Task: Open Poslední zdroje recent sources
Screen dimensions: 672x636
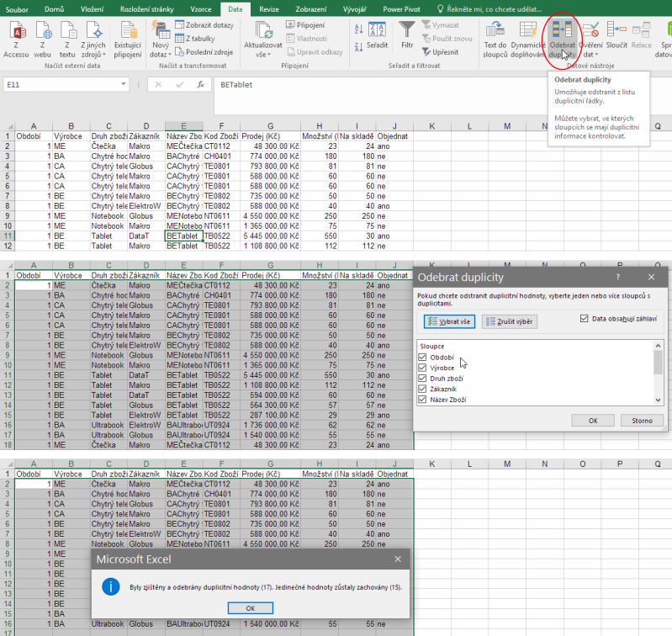Action: pyautogui.click(x=204, y=52)
